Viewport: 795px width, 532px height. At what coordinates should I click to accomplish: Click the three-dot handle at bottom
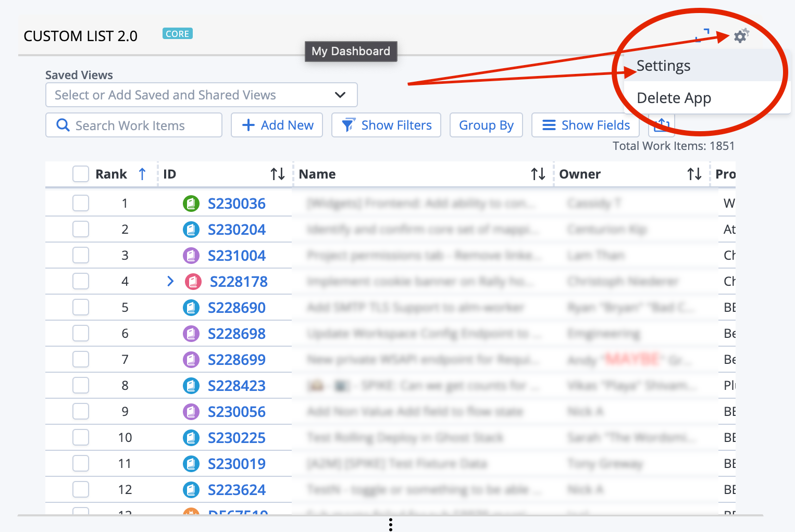(x=390, y=525)
